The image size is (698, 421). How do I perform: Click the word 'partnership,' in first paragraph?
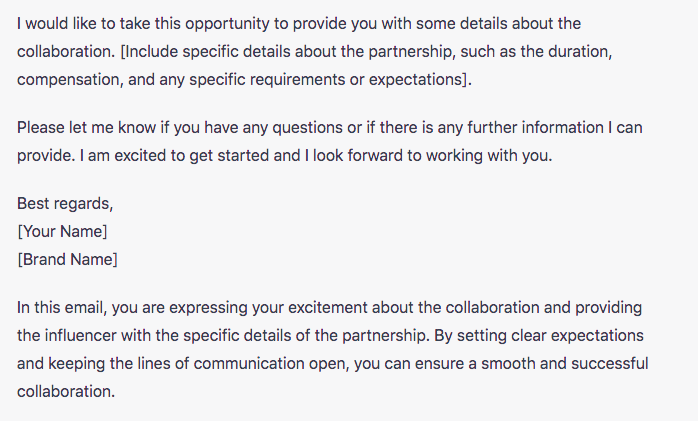[x=412, y=52]
